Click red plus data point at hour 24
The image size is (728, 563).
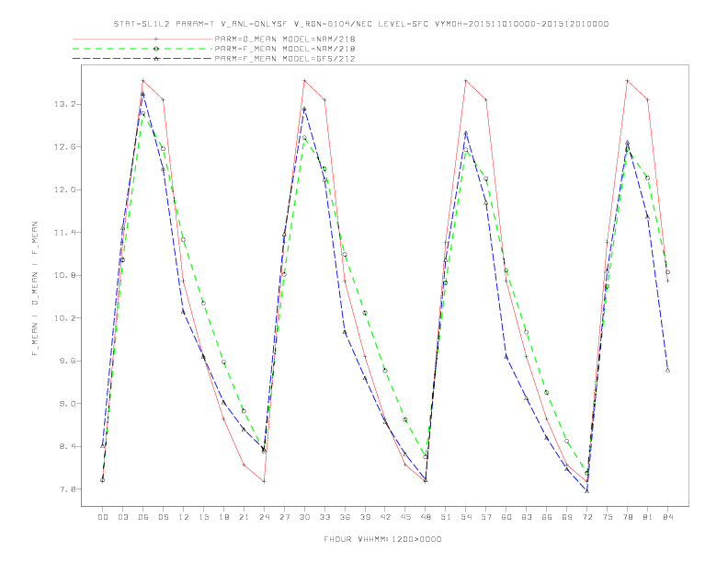click(264, 481)
